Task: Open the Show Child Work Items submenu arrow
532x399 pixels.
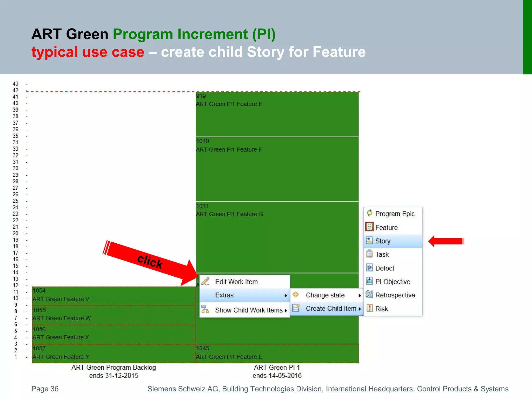Action: [285, 310]
